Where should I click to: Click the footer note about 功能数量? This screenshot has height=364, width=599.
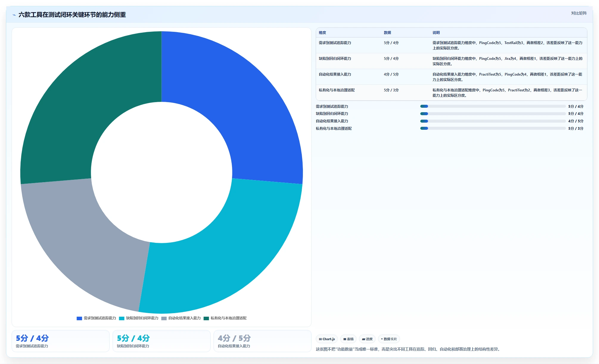(x=408, y=349)
